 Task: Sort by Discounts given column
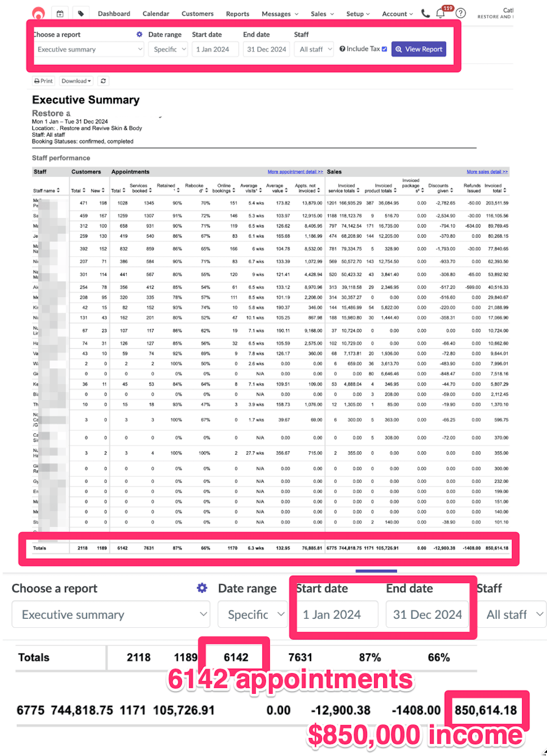[x=441, y=188]
